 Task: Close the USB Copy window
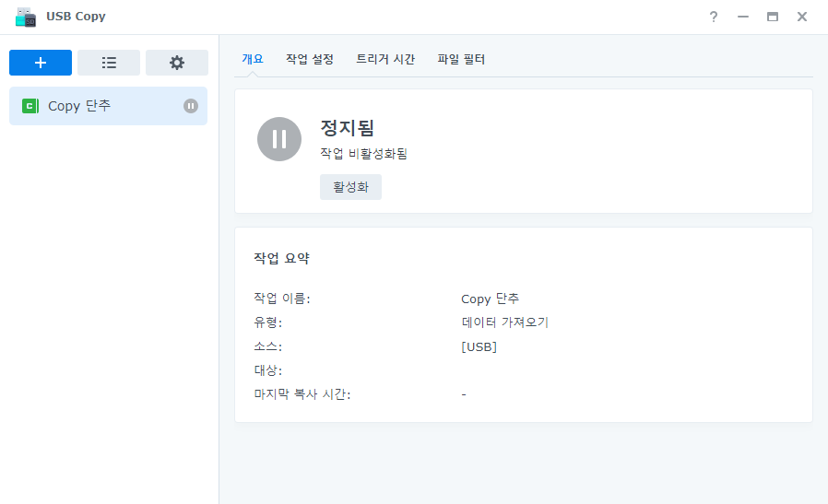coord(802,17)
